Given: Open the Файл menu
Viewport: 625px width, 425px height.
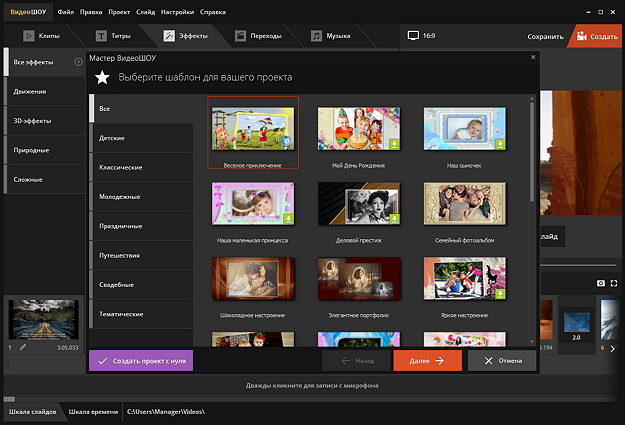Looking at the screenshot, I should tap(66, 10).
